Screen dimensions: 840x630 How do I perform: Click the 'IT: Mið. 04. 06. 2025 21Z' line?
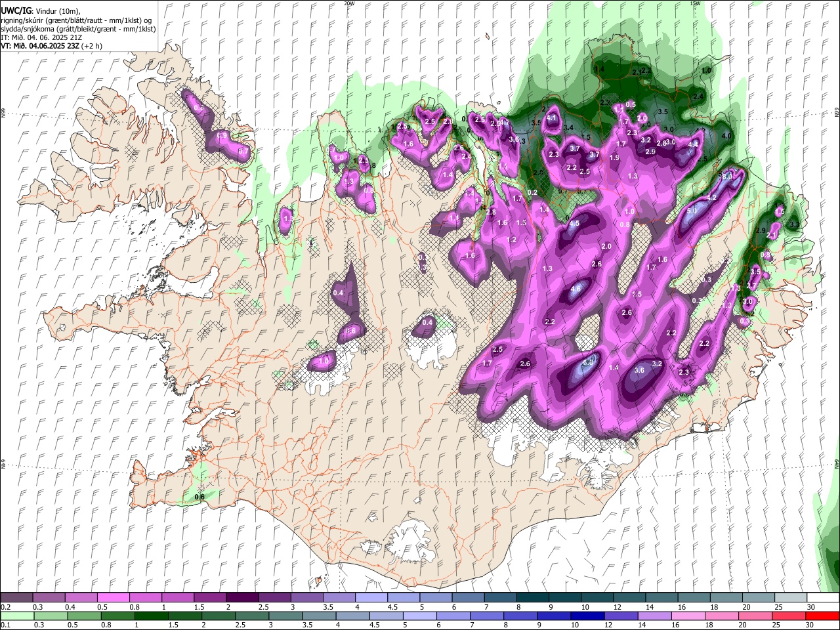(41, 37)
